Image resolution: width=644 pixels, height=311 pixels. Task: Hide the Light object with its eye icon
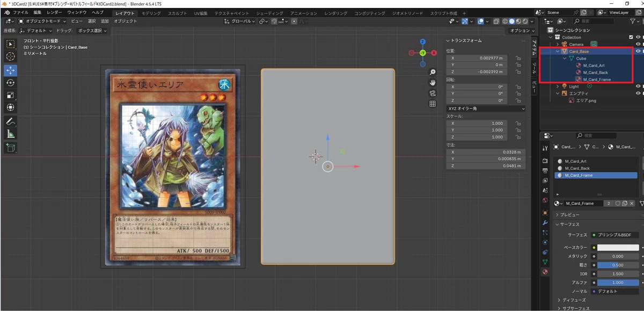click(x=638, y=86)
